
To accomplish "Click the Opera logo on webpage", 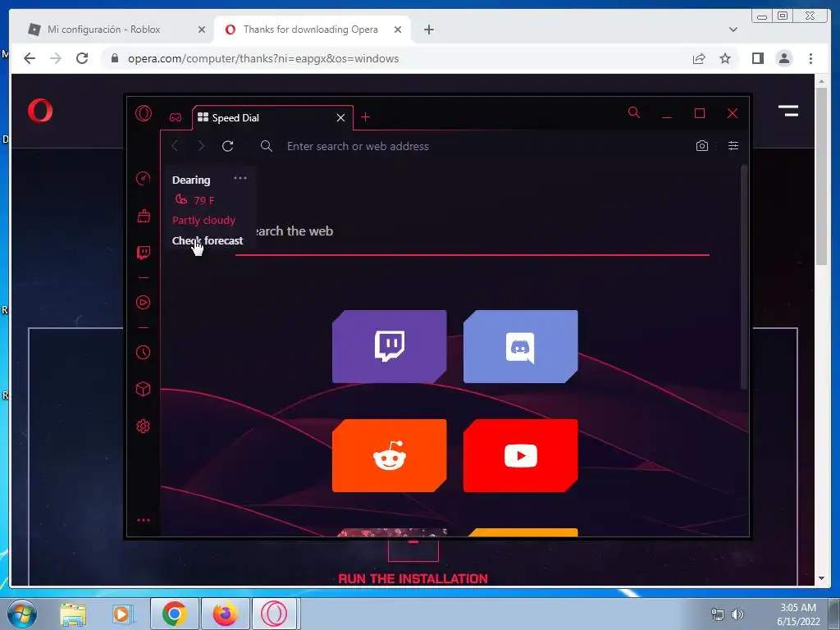I will 40,112.
